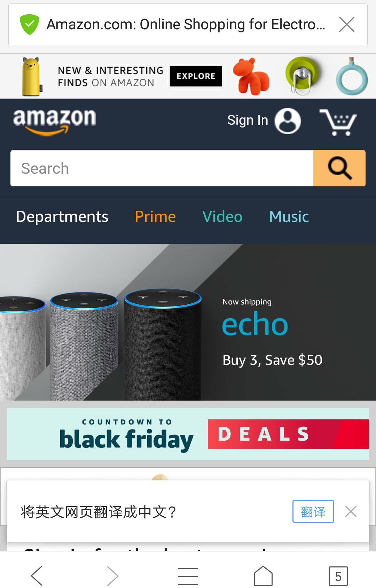Click the Sign In link

coord(248,120)
